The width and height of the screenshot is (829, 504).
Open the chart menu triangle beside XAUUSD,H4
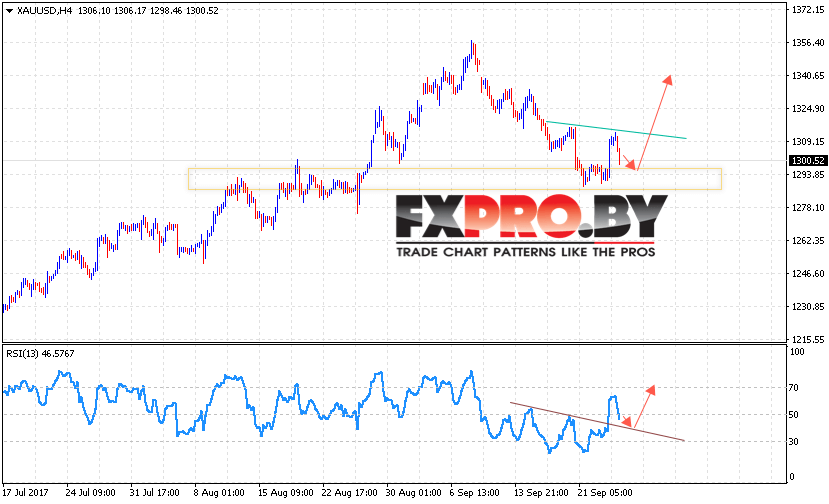point(9,11)
